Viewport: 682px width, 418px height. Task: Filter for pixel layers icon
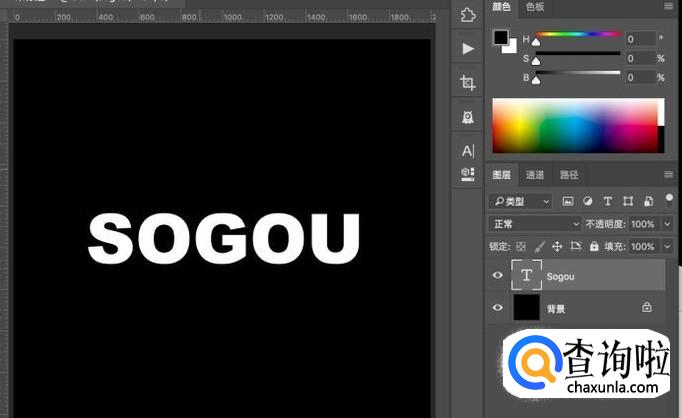[568, 201]
